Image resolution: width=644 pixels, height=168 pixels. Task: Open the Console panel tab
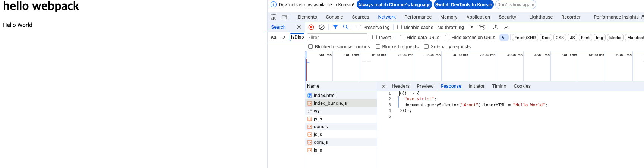[x=334, y=17]
